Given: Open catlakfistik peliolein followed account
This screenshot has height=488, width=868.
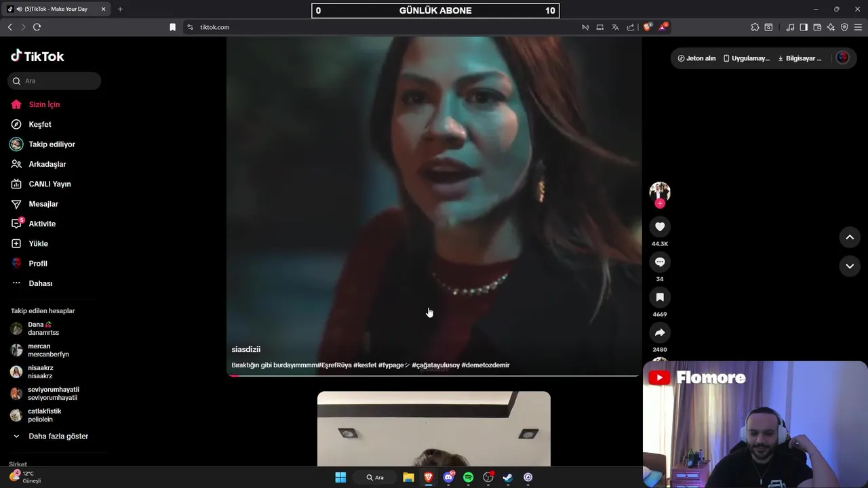Looking at the screenshot, I should point(44,415).
